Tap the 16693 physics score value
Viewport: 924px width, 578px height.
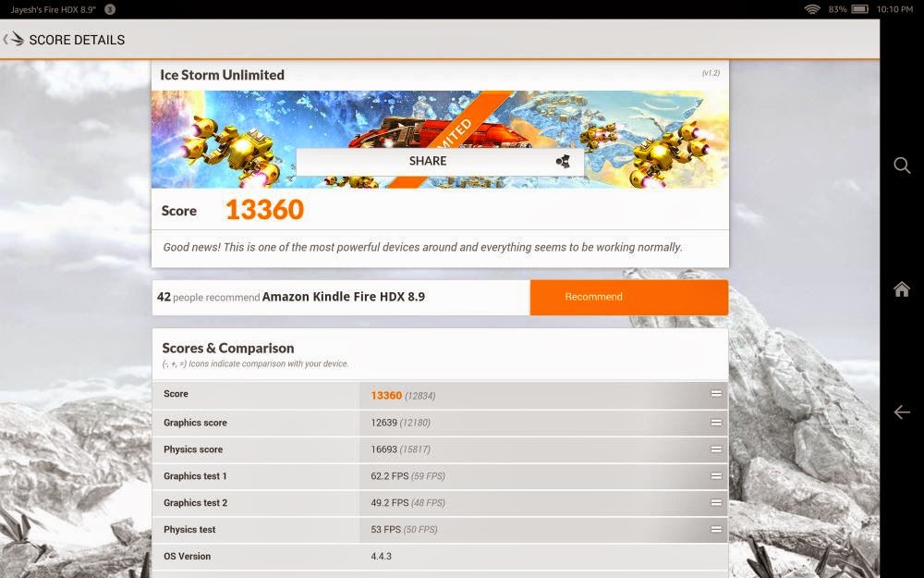(383, 449)
